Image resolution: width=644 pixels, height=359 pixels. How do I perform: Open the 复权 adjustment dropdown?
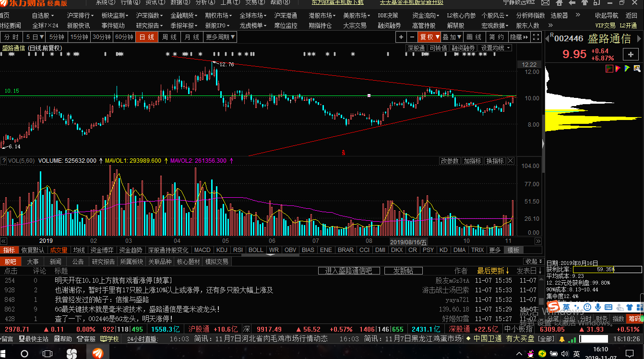pos(429,37)
